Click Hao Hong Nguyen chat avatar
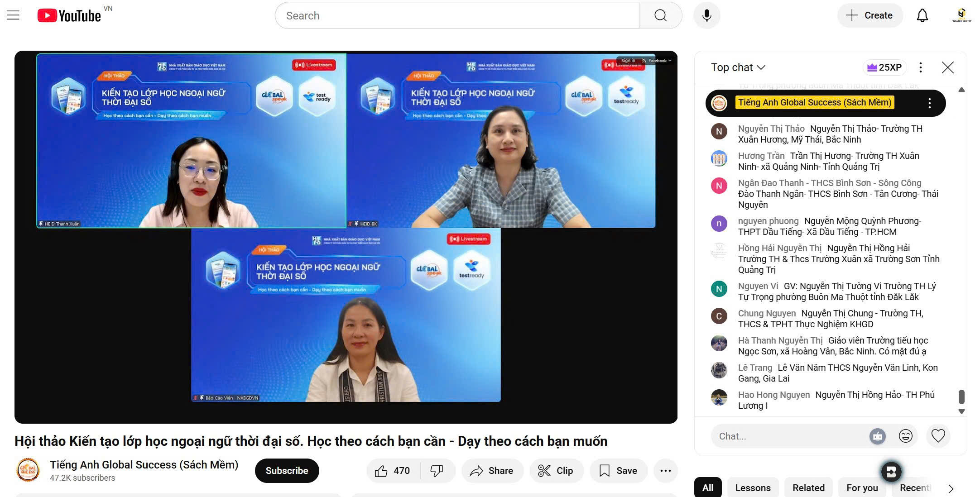Screen dimensions: 980x497 [x=719, y=397]
